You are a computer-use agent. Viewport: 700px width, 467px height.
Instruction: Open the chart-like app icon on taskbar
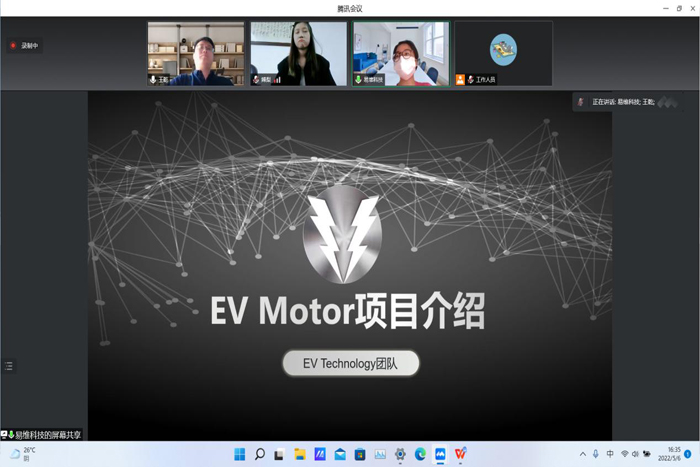(380, 454)
